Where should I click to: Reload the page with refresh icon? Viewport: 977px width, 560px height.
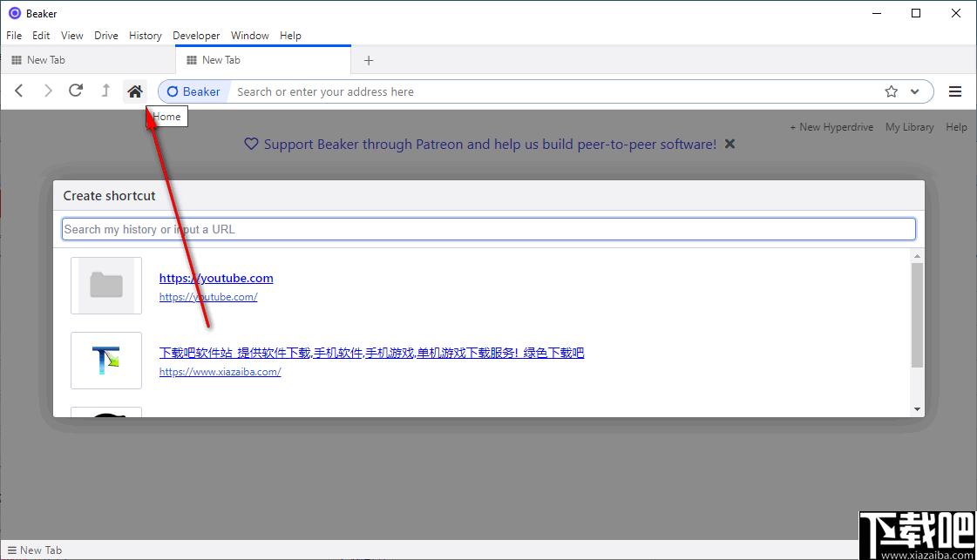tap(76, 91)
